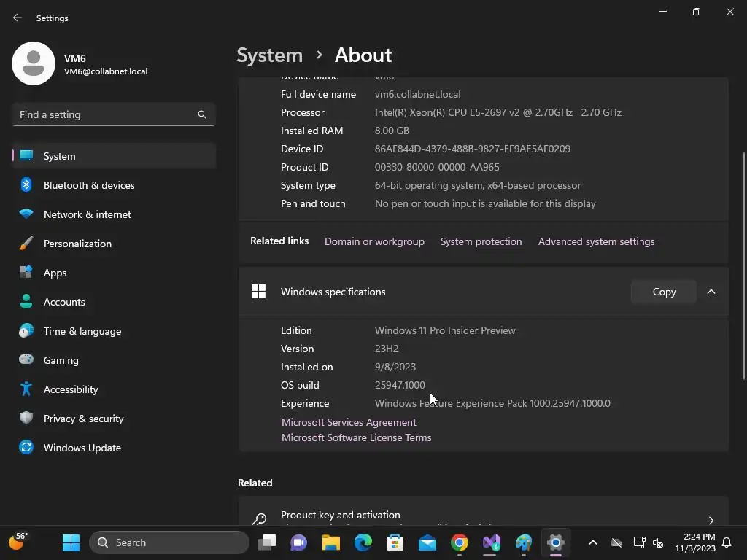The image size is (747, 560).
Task: Select the Processor value Intel Xeon text
Action: pyautogui.click(x=498, y=113)
